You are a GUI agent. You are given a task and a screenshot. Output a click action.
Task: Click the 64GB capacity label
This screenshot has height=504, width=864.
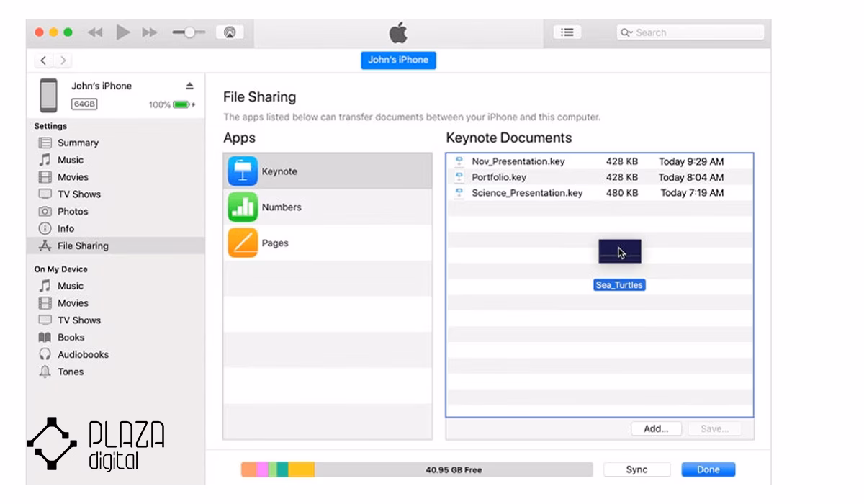pos(84,104)
